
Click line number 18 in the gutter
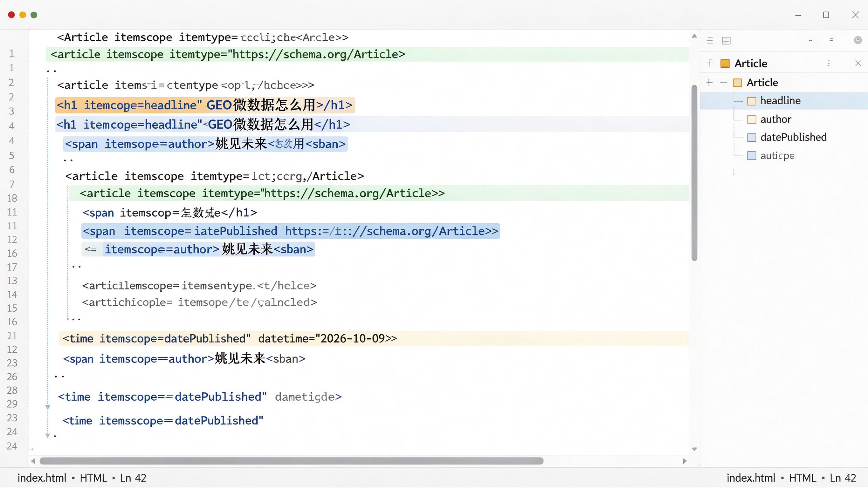[12, 198]
